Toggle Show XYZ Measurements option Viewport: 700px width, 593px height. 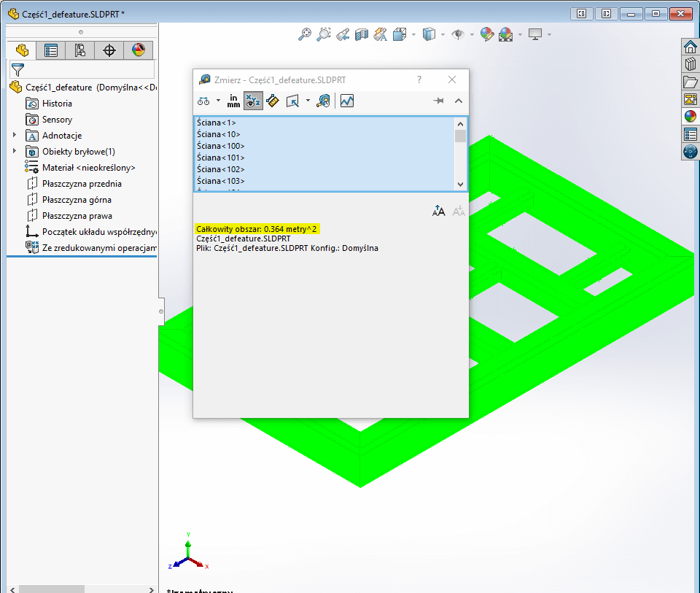[252, 101]
